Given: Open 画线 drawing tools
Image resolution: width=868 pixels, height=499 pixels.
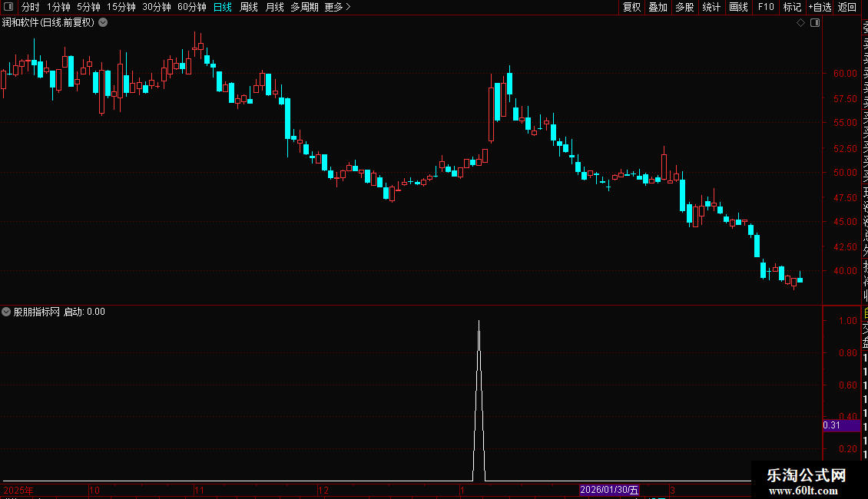Looking at the screenshot, I should [738, 7].
